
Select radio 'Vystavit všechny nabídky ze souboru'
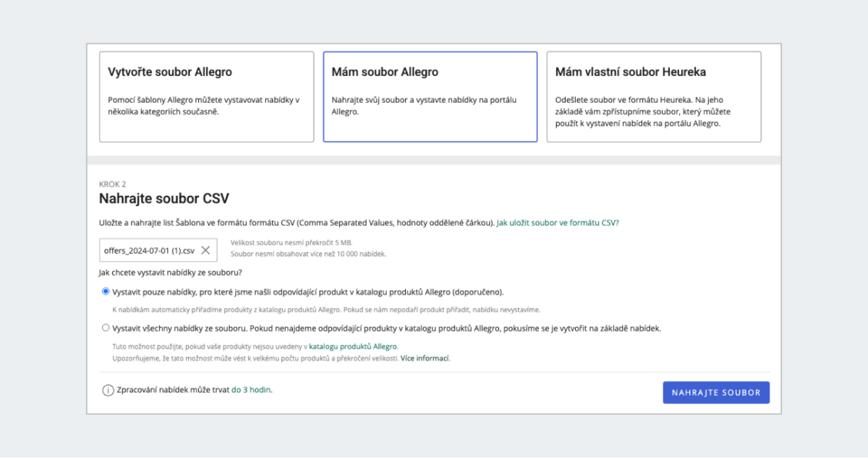(106, 327)
